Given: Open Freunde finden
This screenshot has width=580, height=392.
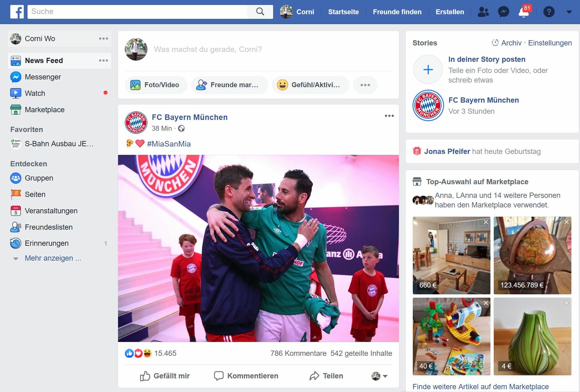Looking at the screenshot, I should [397, 12].
